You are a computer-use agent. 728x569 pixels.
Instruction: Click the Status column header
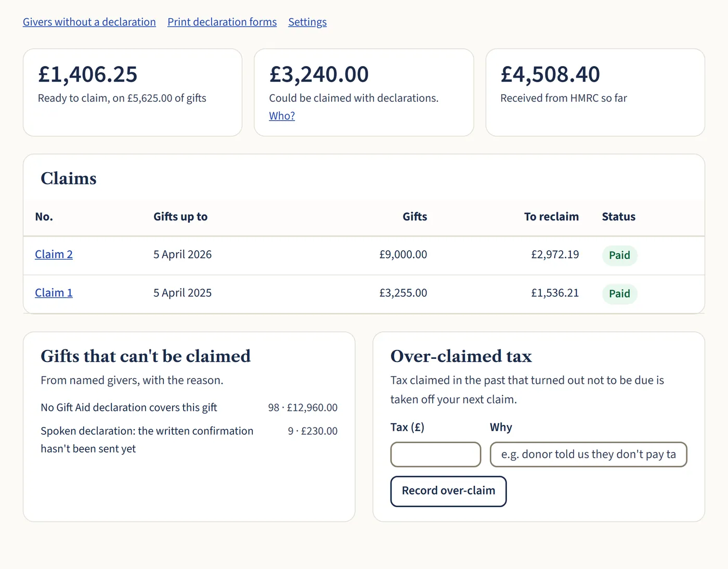click(x=619, y=217)
